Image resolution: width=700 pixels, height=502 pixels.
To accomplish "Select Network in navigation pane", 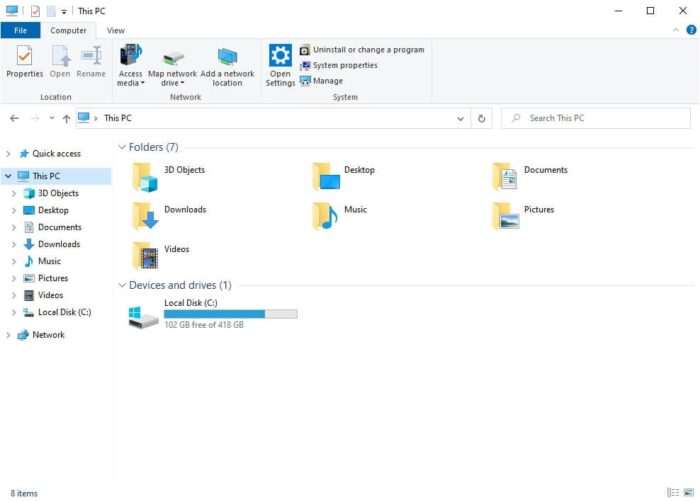I will coord(48,335).
